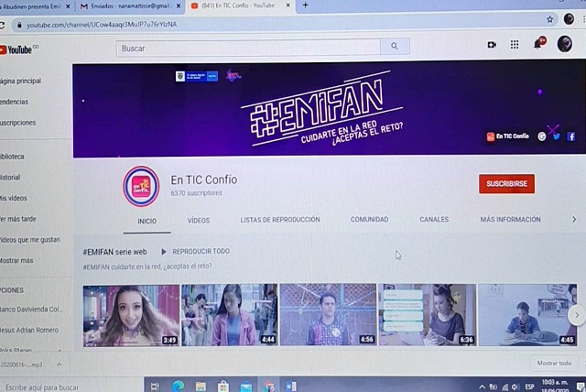Viewport: 586px width, 392px height.
Task: Click Mostrar todo in downloads bar
Action: [x=554, y=363]
